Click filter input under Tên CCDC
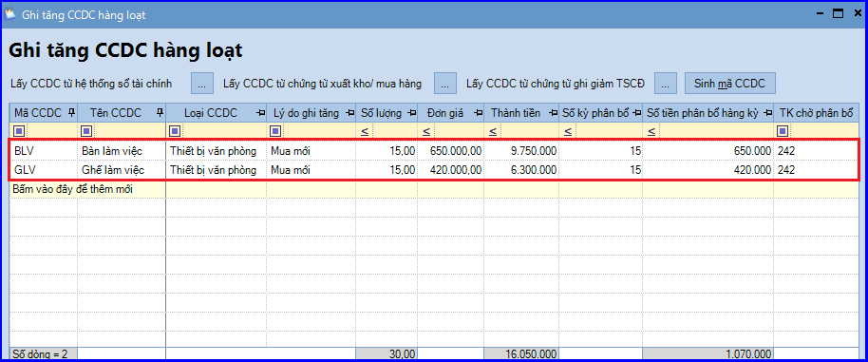 [x=129, y=132]
